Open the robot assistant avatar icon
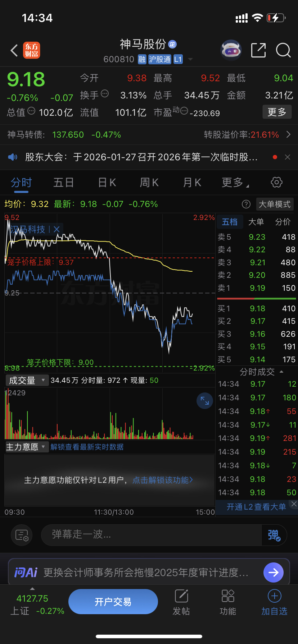This screenshot has height=644, width=298. click(x=231, y=50)
